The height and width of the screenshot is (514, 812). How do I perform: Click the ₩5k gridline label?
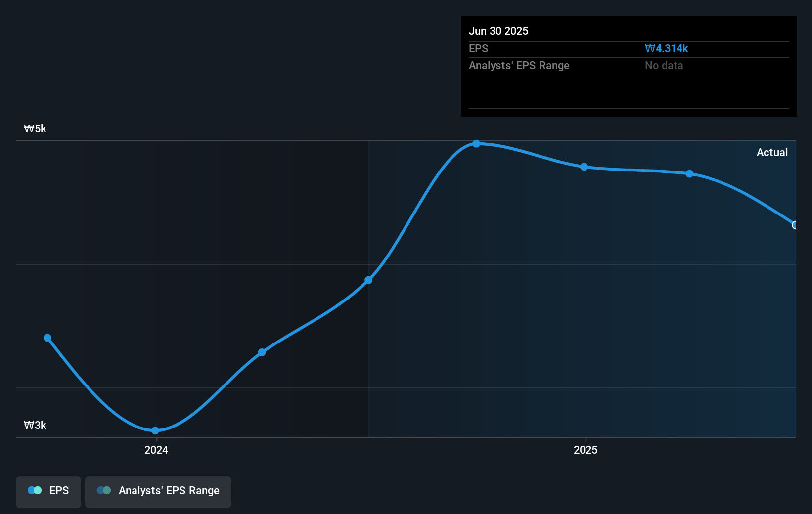pyautogui.click(x=35, y=128)
